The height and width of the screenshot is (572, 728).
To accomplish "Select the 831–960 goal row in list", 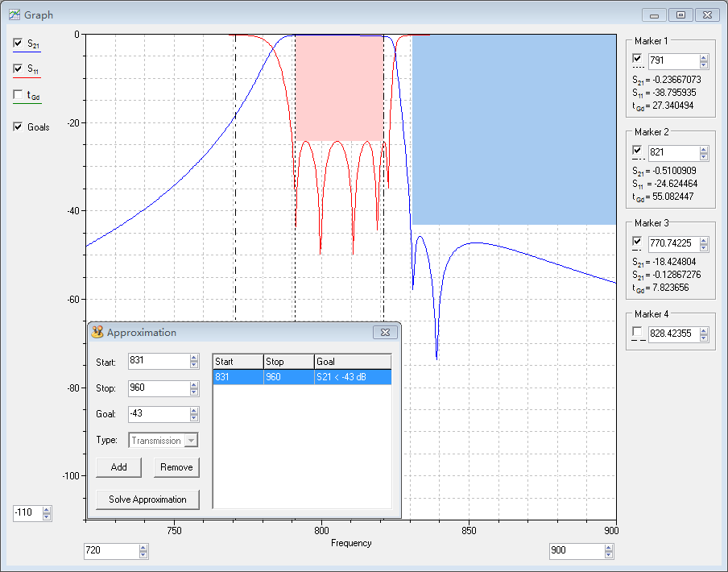I will coord(301,377).
